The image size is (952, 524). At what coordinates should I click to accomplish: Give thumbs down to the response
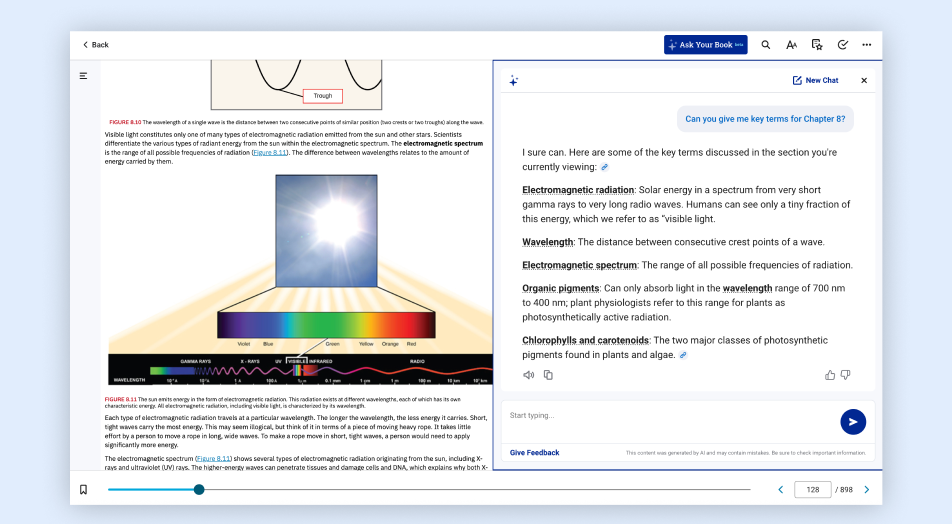click(846, 375)
